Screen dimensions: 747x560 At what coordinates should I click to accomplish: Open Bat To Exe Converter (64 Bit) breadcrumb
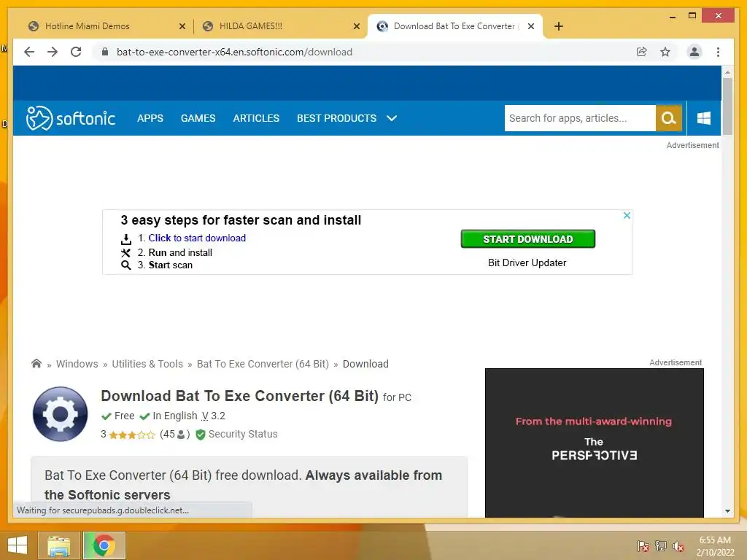click(263, 364)
